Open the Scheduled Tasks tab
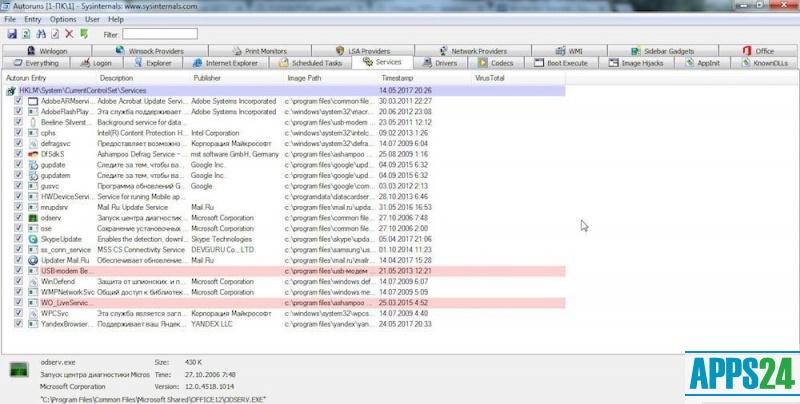 [310, 63]
